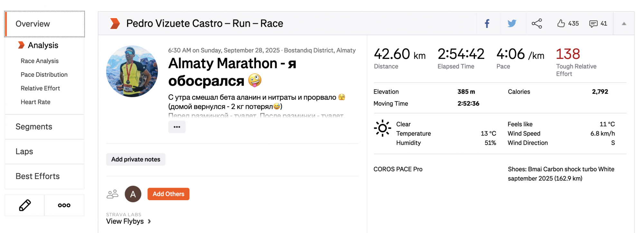Click the group athletes icon

coord(112,194)
